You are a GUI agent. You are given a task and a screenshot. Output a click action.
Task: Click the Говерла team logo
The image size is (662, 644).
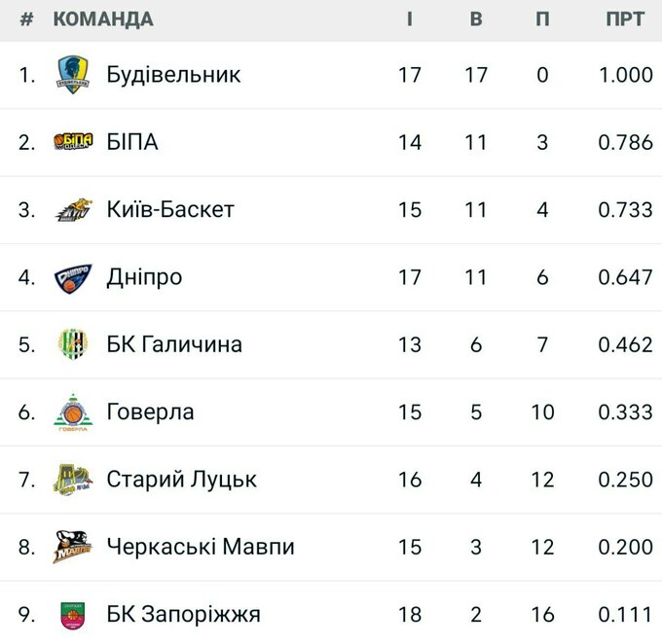pyautogui.click(x=73, y=411)
